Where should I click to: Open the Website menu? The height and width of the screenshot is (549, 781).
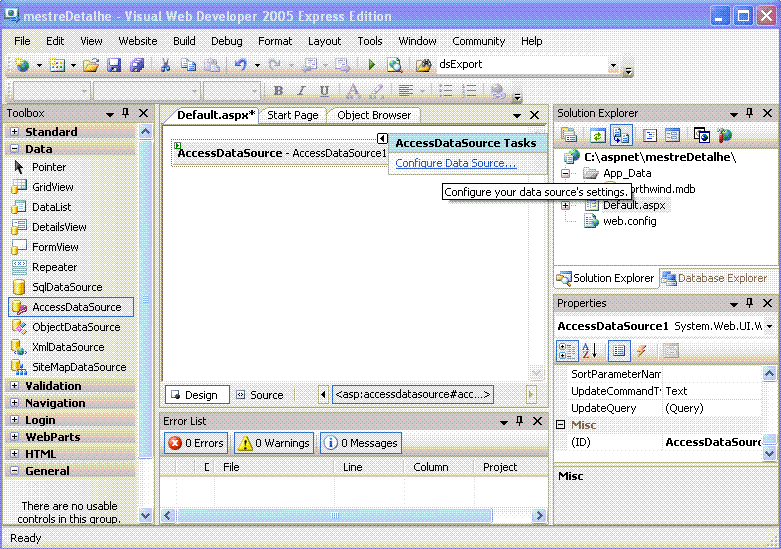coord(138,41)
